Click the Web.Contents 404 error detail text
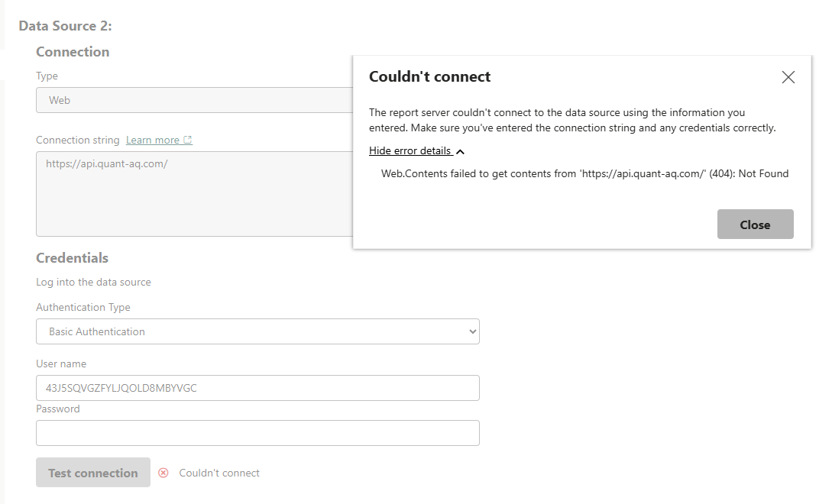The width and height of the screenshot is (832, 504). (x=584, y=174)
